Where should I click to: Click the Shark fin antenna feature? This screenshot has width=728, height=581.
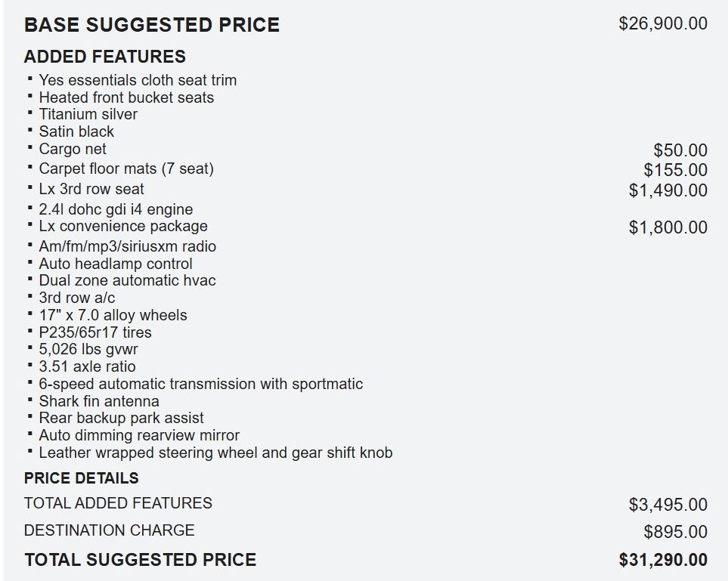tap(99, 401)
